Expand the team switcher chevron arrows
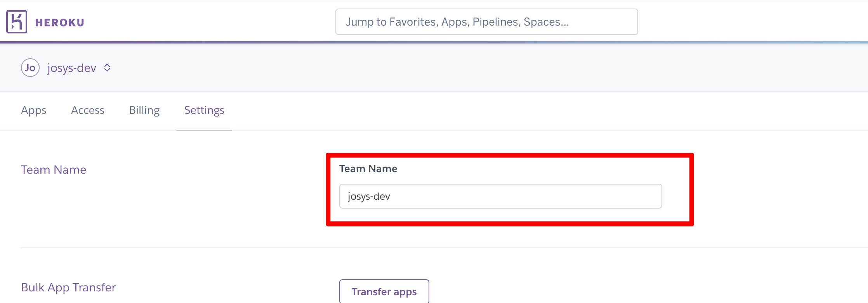This screenshot has width=868, height=303. click(x=107, y=68)
